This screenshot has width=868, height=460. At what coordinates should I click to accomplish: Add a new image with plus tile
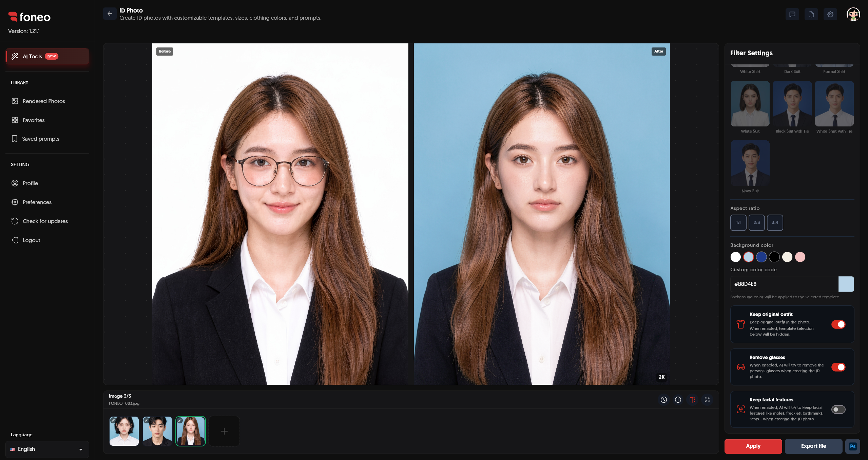tap(224, 431)
